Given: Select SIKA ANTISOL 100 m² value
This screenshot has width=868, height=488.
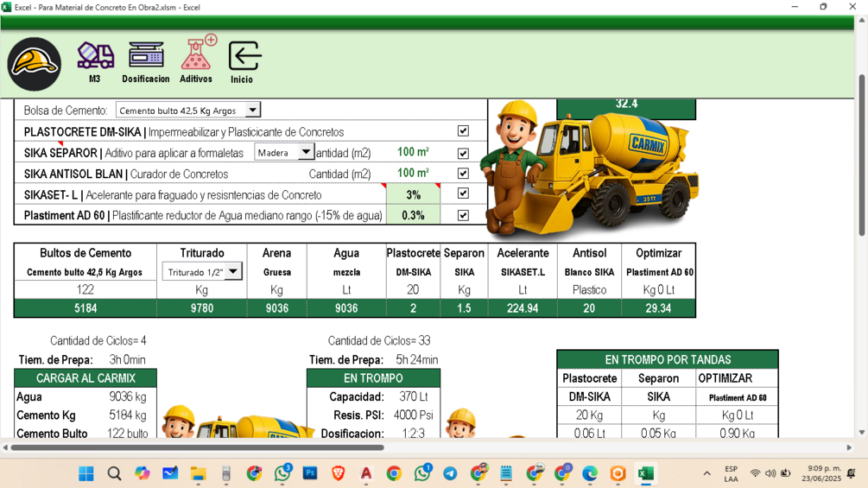Looking at the screenshot, I should point(413,174).
